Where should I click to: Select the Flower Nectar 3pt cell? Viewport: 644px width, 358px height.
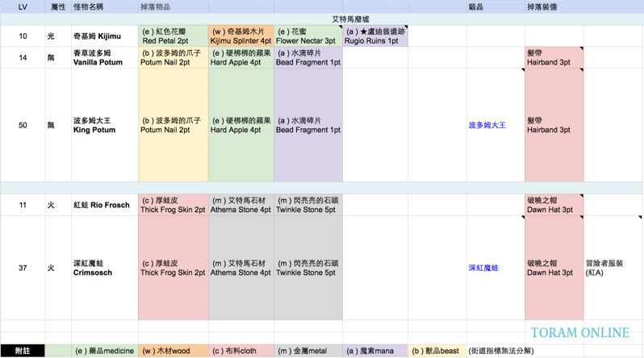click(x=308, y=36)
